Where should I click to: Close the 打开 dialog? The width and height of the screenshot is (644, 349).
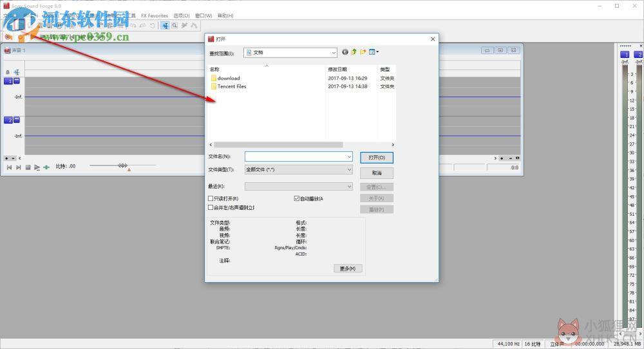pos(433,39)
